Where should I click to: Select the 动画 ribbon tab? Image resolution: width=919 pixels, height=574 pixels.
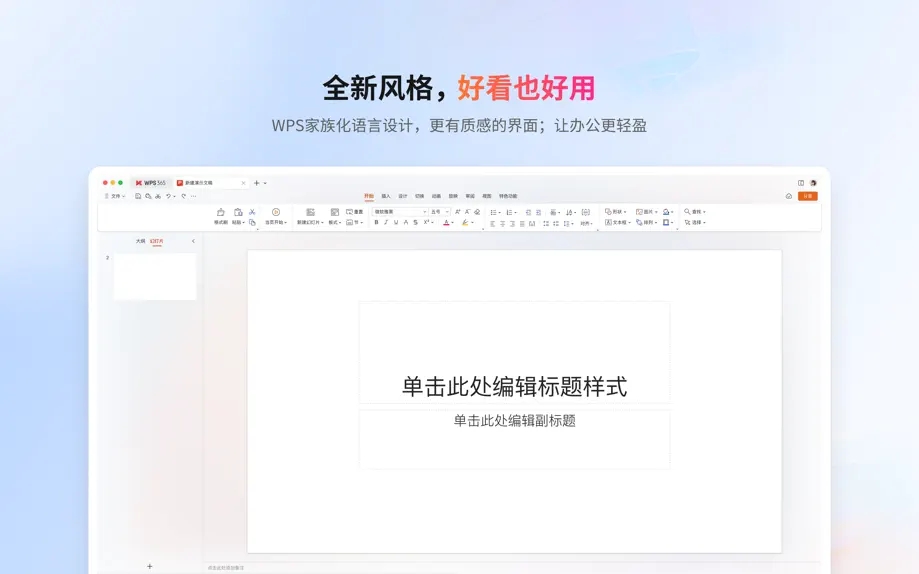tap(436, 196)
